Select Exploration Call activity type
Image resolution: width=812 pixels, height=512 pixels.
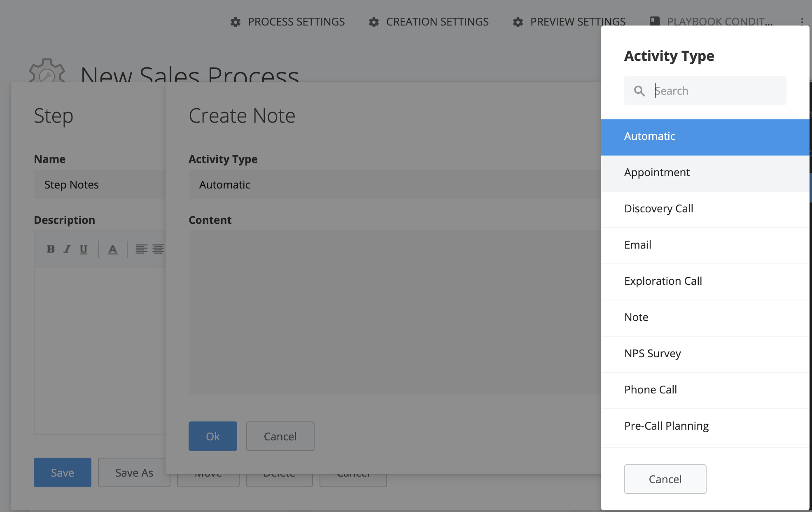point(705,282)
